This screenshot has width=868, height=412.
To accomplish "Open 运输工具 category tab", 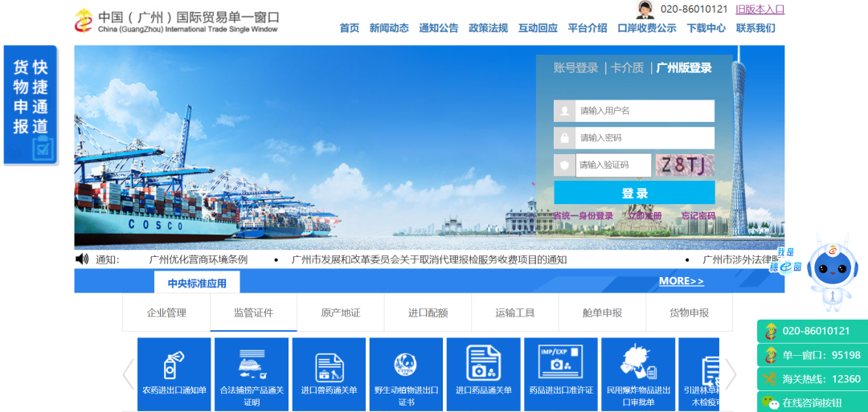I will click(515, 312).
